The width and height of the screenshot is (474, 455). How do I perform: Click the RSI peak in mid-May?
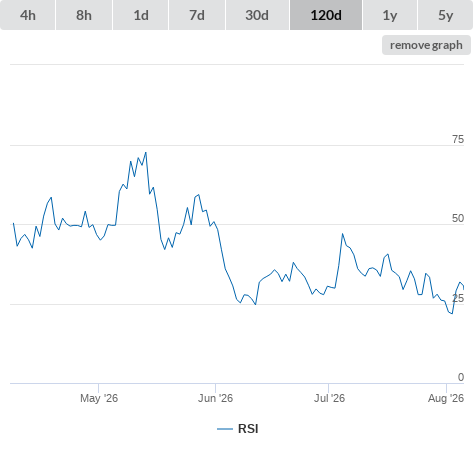coord(146,153)
